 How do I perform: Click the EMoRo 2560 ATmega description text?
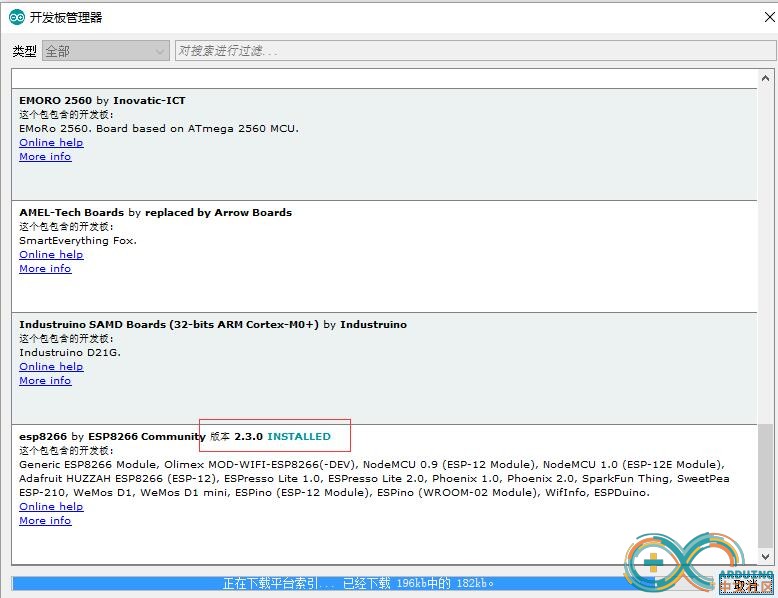pos(159,129)
